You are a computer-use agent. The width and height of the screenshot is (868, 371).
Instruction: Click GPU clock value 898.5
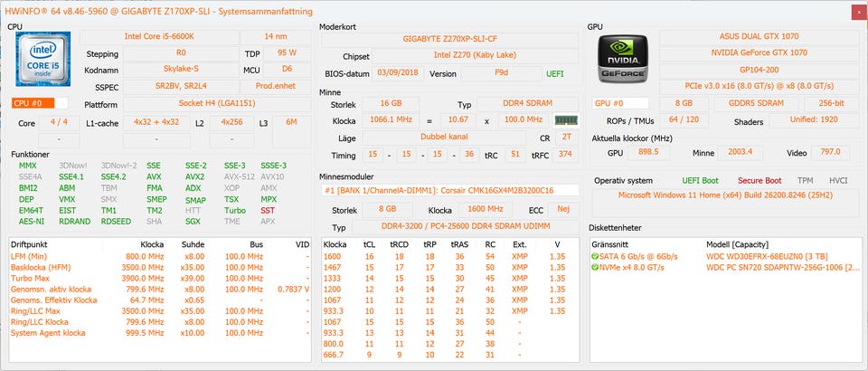click(648, 152)
